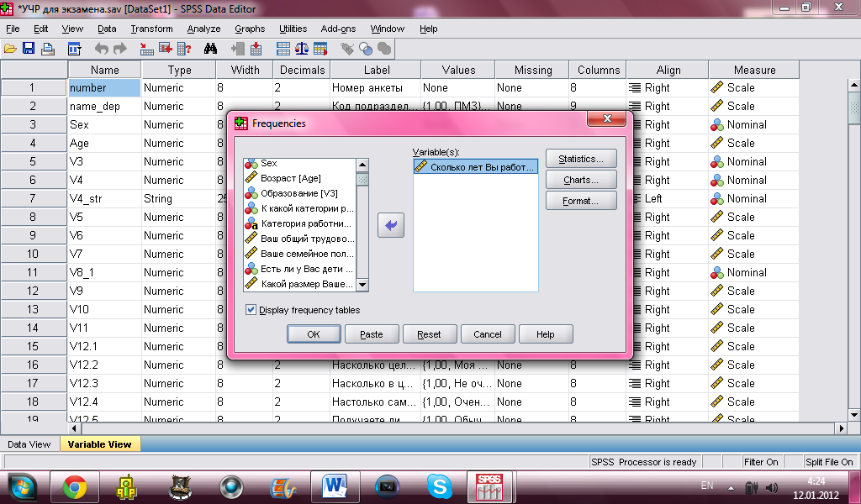Select 'Есть ли у Вас дети' variable
Image resolution: width=861 pixels, height=504 pixels.
click(300, 269)
